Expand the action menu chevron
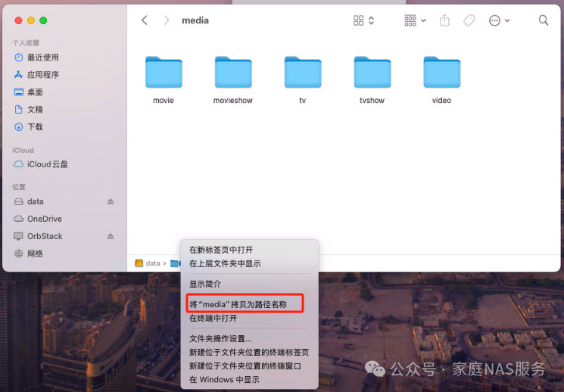 click(507, 20)
